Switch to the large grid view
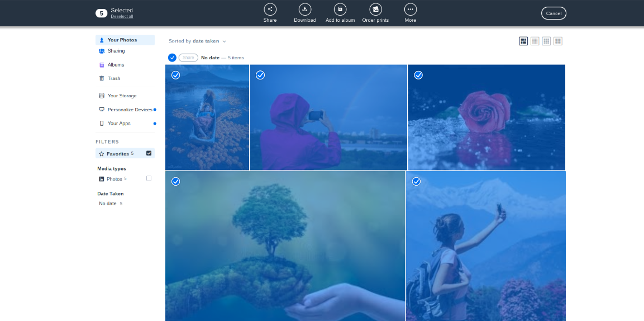This screenshot has height=321, width=644. click(558, 41)
